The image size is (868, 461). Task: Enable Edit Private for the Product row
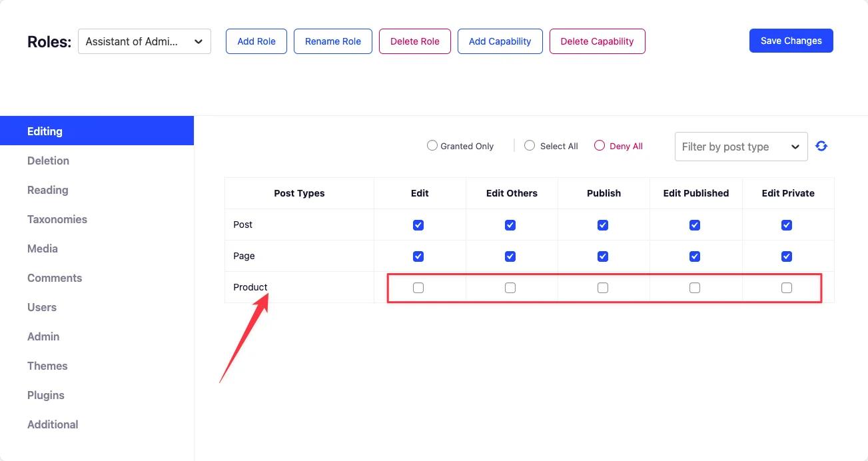pos(787,288)
